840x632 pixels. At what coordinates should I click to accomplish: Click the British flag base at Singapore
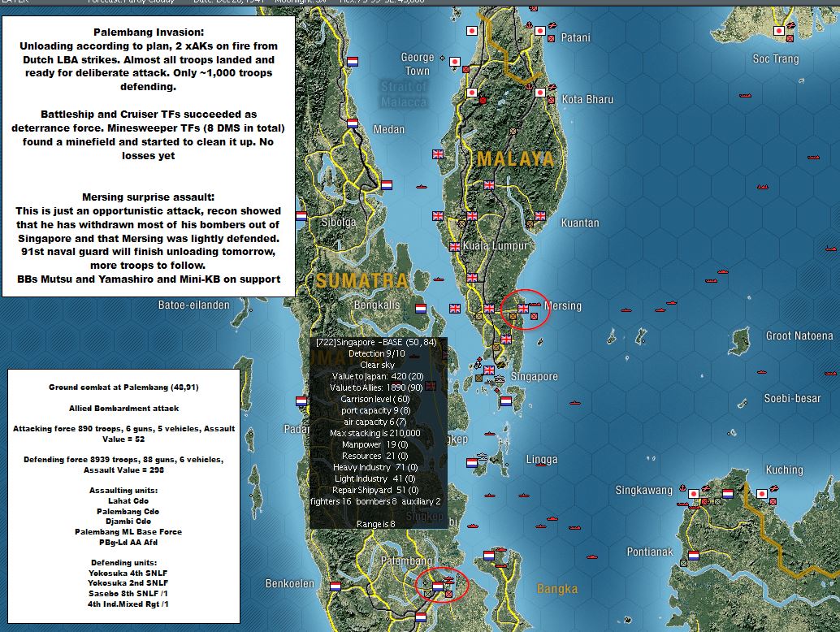coord(489,370)
